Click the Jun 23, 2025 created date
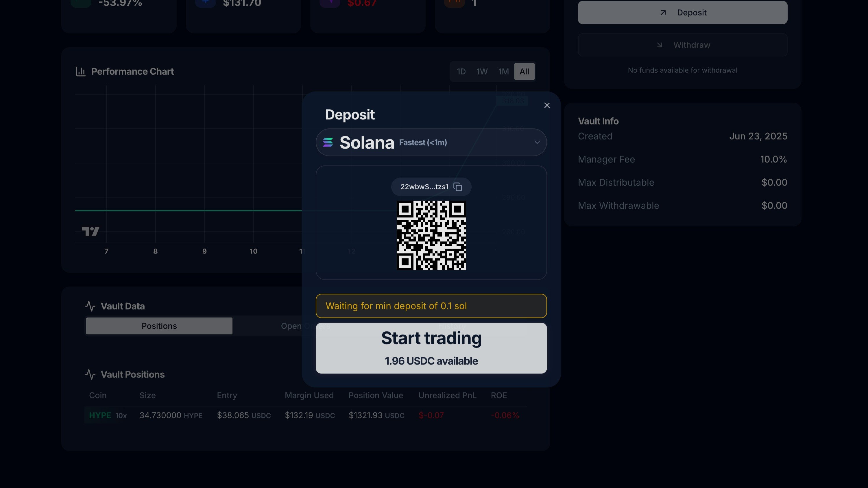The image size is (868, 488). click(758, 136)
